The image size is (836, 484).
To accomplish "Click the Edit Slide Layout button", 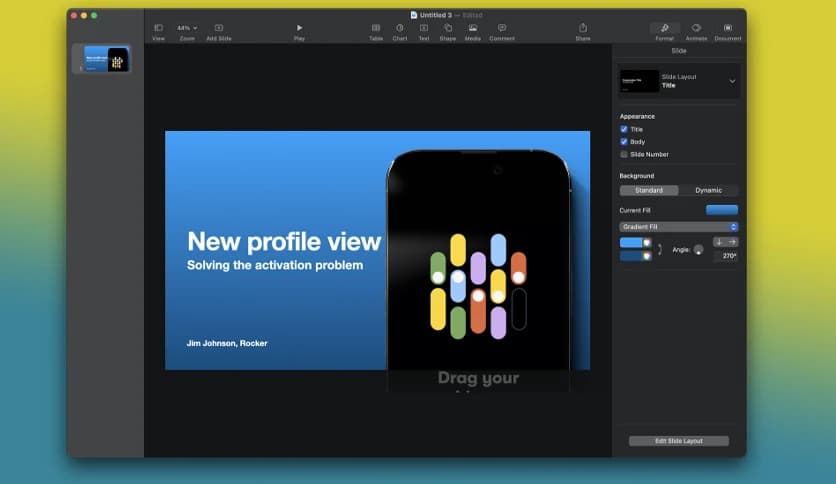I will [x=678, y=441].
